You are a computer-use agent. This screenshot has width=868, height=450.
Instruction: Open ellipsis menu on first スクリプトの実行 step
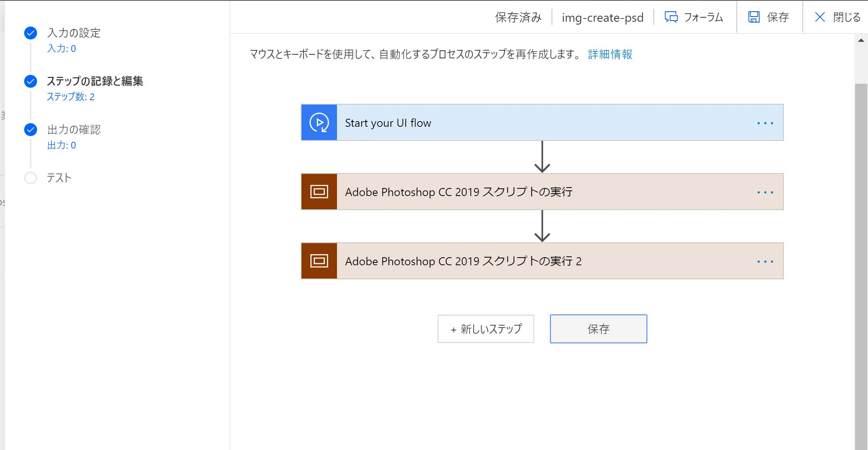click(765, 192)
